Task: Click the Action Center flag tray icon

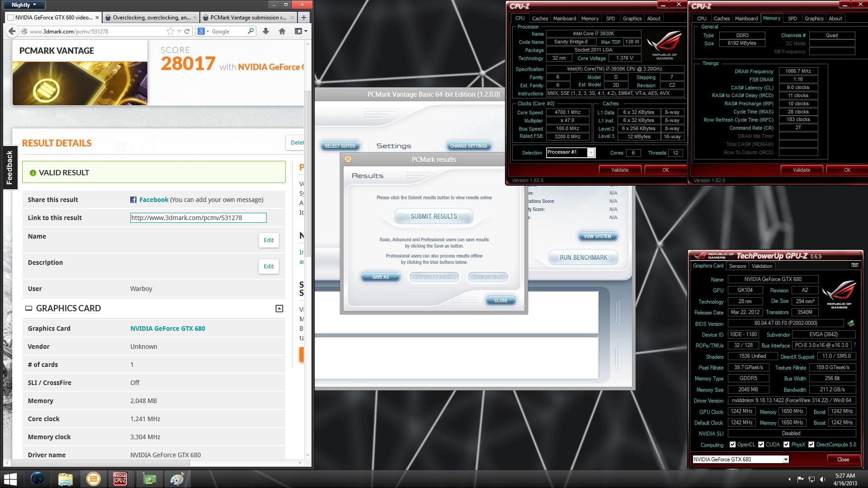Action: tap(800, 479)
